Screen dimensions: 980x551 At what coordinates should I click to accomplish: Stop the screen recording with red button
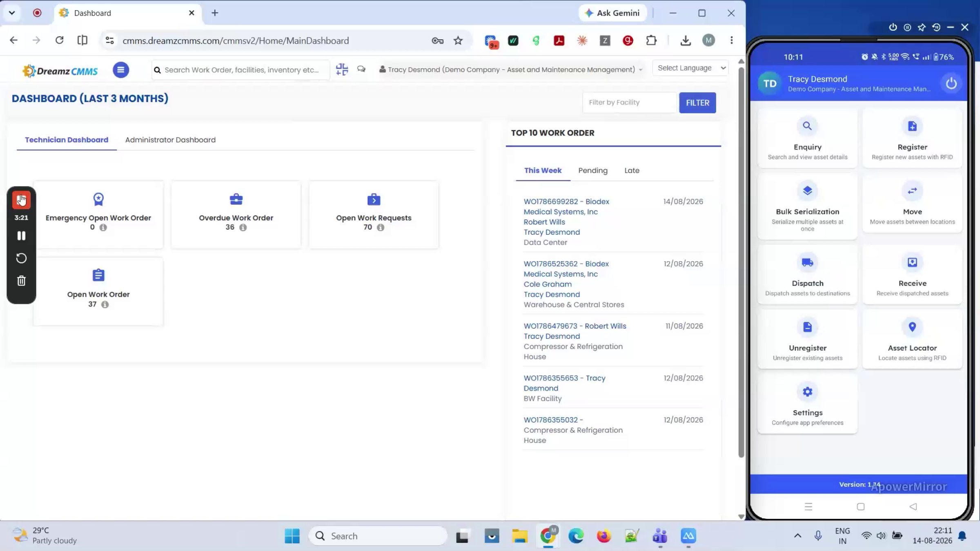click(x=21, y=200)
